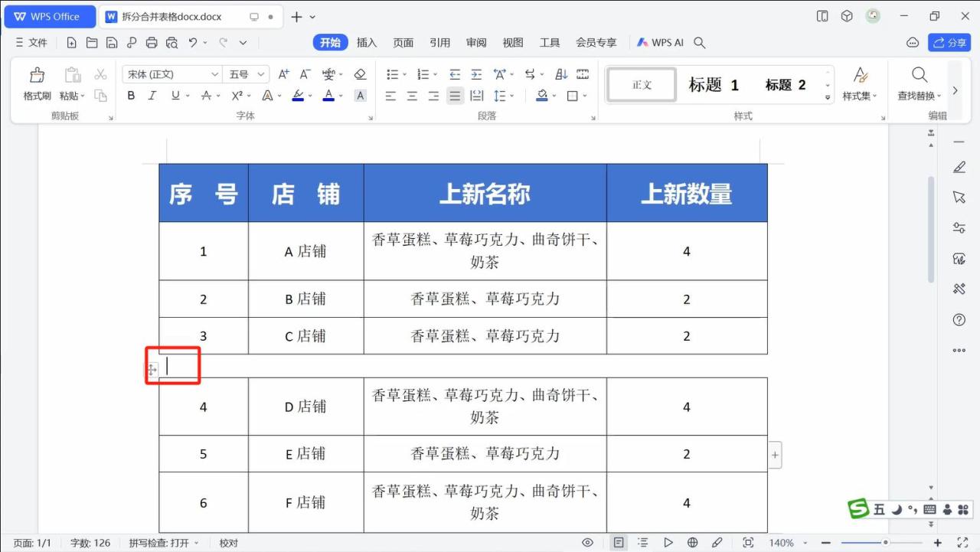The height and width of the screenshot is (552, 980).
Task: Switch to page layout view in status bar
Action: point(619,543)
